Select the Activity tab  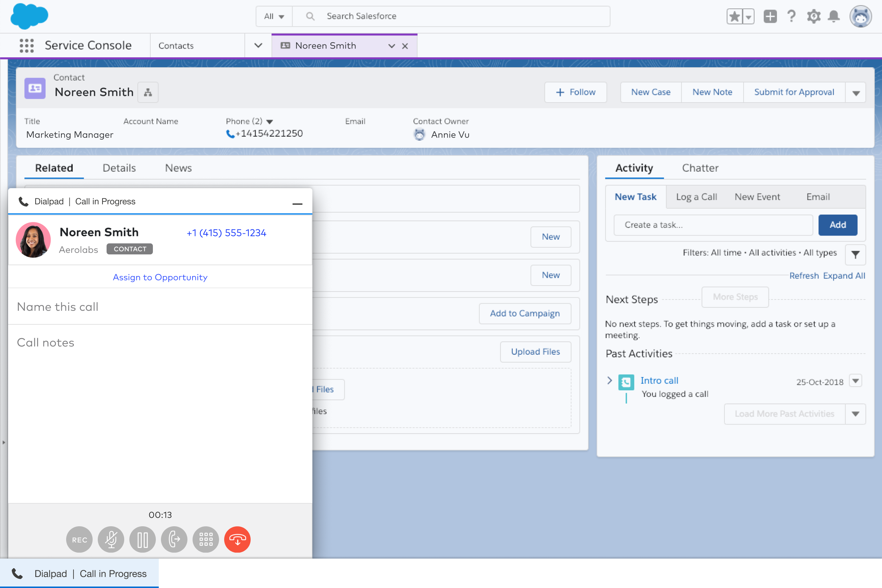634,168
